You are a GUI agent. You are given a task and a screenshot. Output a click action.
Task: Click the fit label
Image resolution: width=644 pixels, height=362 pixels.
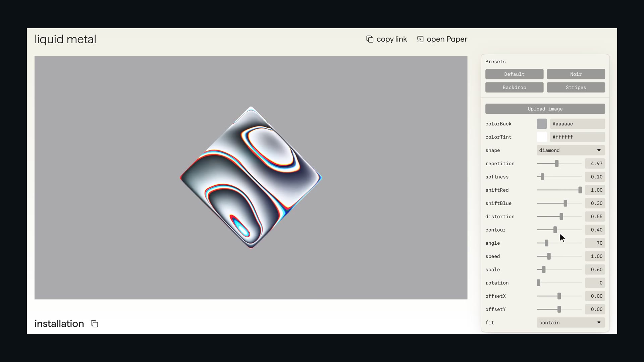click(490, 322)
